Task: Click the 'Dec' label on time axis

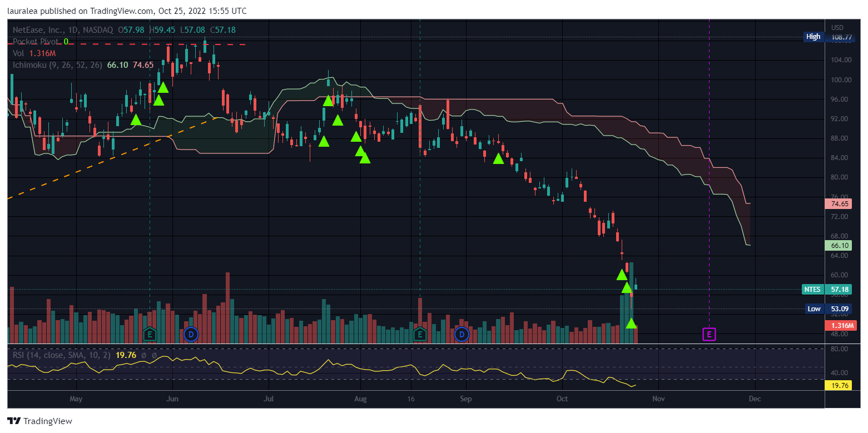Action: 755,399
